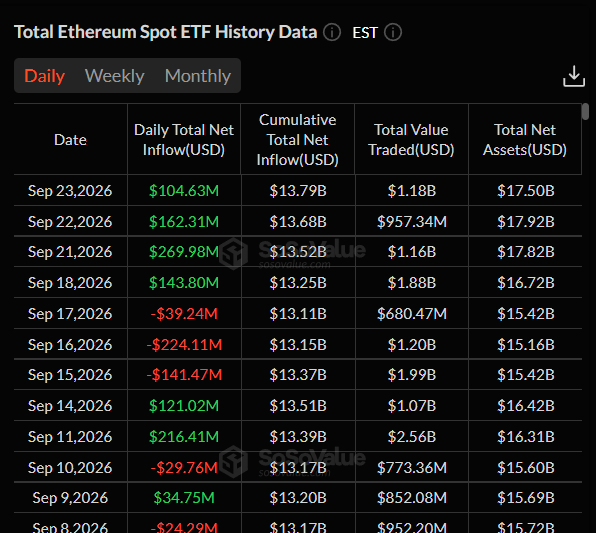Click the Sep 10,2026 date cell
The image size is (596, 533).
click(x=70, y=468)
